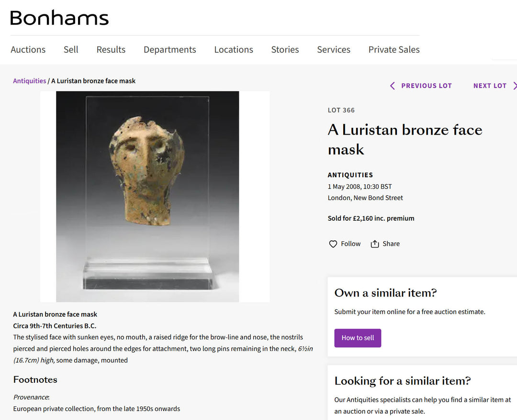Open the Locations menu

tap(234, 49)
